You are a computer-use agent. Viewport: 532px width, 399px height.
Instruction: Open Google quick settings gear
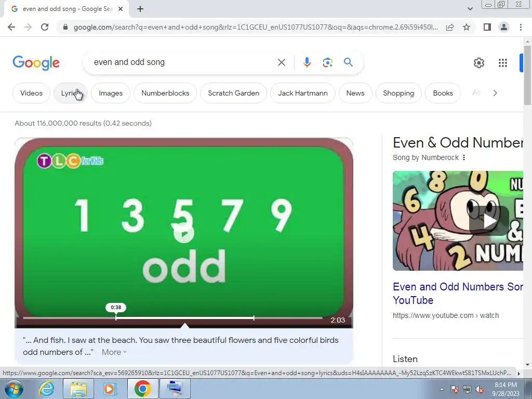coord(478,63)
